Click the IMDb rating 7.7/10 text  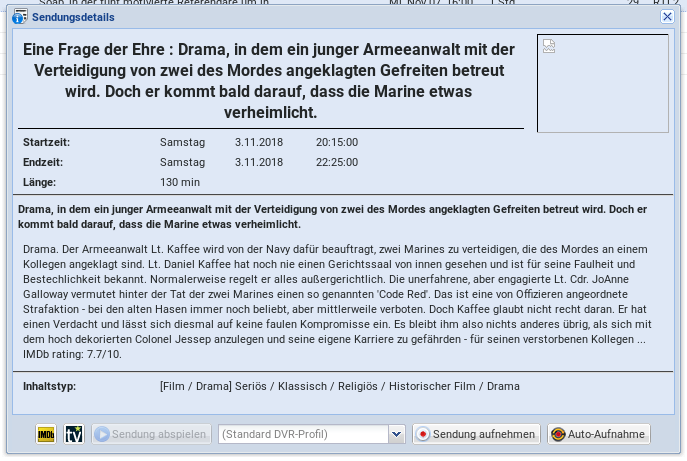[72, 354]
